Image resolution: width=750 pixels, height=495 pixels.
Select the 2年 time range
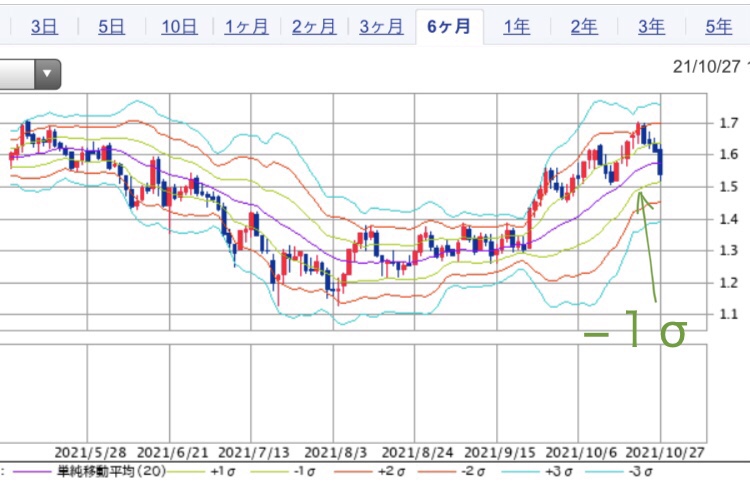click(584, 27)
